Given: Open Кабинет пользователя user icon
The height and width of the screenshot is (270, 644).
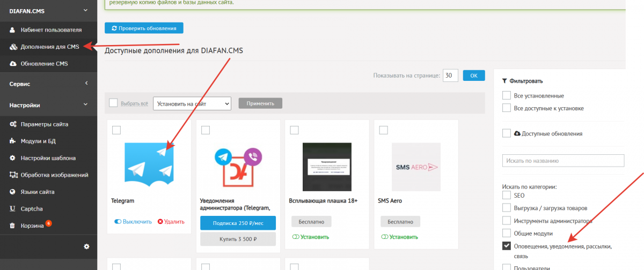Looking at the screenshot, I should [x=13, y=30].
